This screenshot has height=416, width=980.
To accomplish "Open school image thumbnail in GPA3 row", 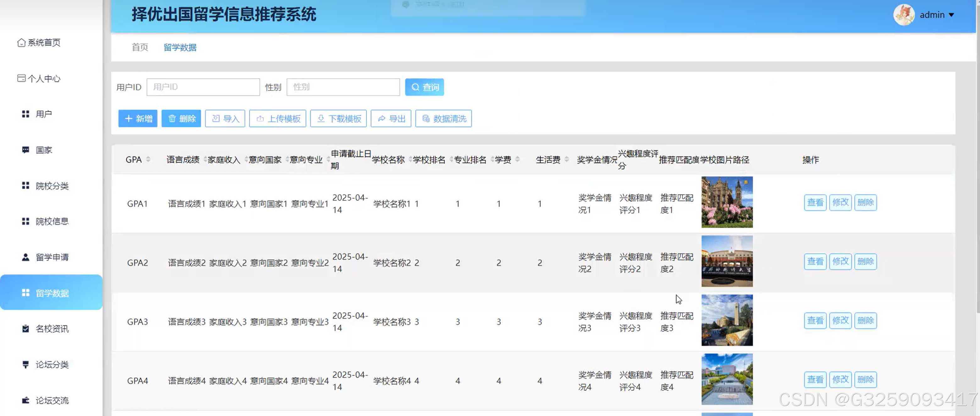I will click(x=727, y=320).
